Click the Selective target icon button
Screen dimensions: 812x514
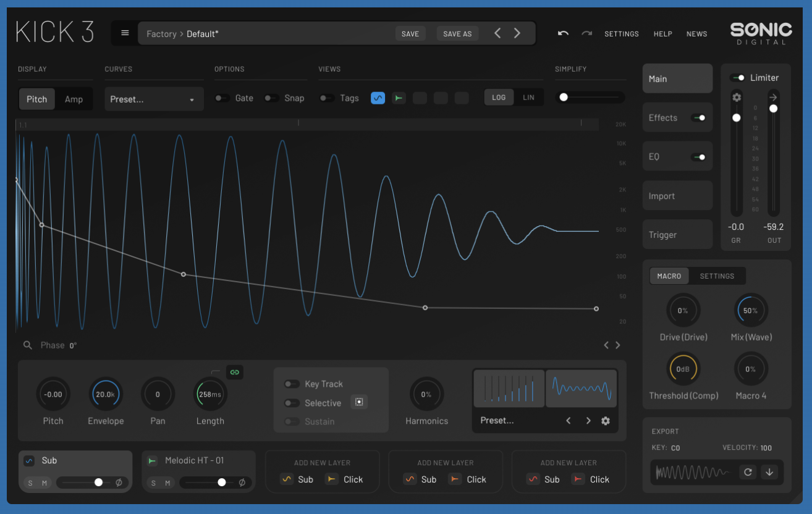[359, 402]
